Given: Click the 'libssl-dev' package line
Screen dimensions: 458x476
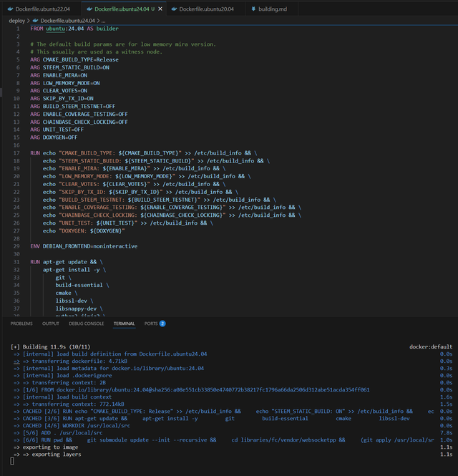Looking at the screenshot, I should click(74, 301).
